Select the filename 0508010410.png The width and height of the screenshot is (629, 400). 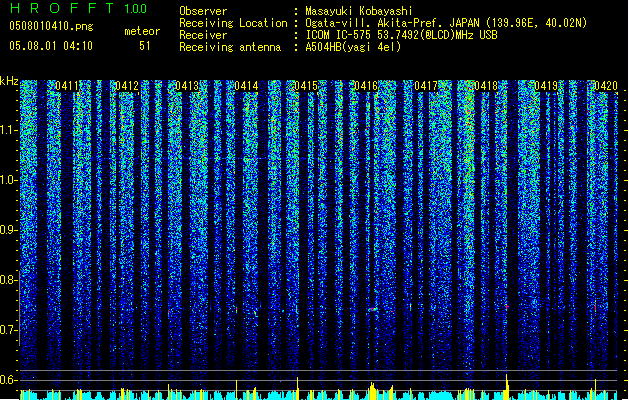point(51,26)
